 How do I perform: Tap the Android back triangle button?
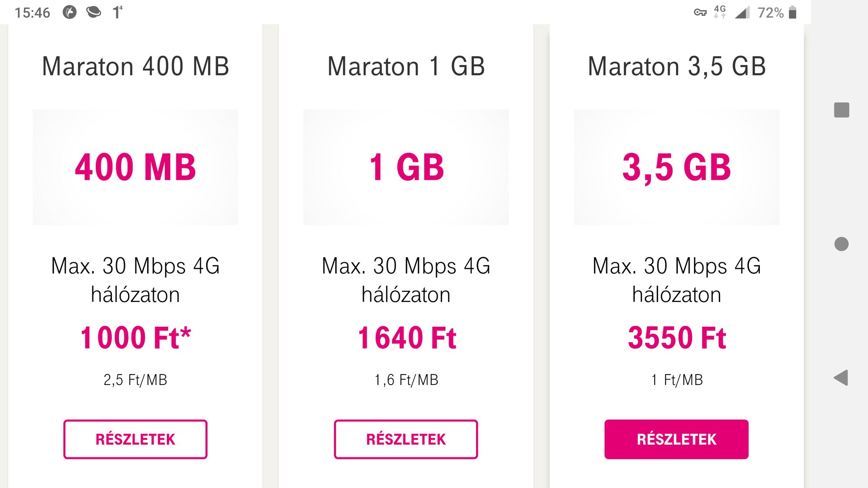(841, 378)
